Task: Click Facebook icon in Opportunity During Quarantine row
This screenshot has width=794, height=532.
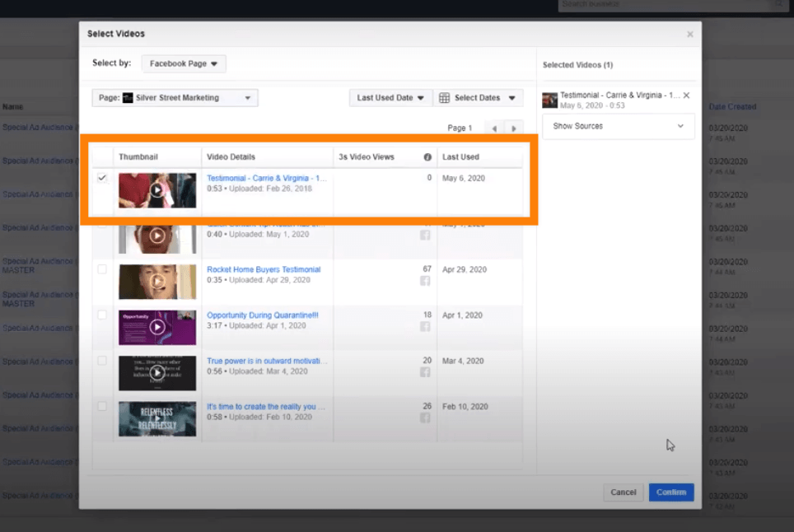Action: click(425, 326)
